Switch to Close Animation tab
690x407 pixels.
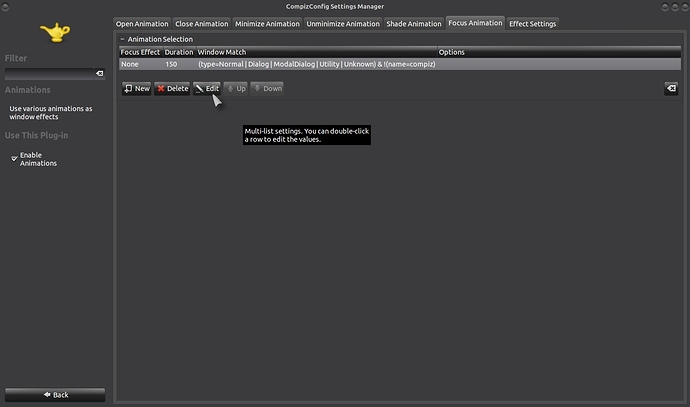202,24
